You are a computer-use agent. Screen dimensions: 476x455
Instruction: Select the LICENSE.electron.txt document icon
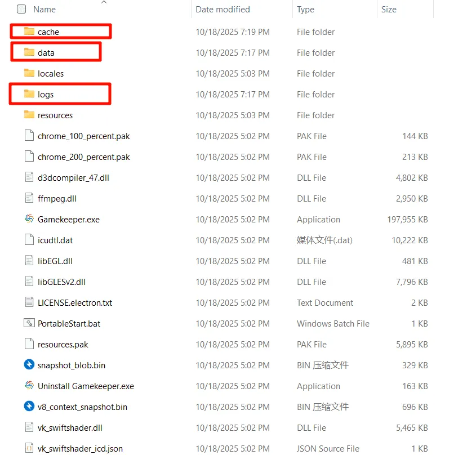click(29, 302)
